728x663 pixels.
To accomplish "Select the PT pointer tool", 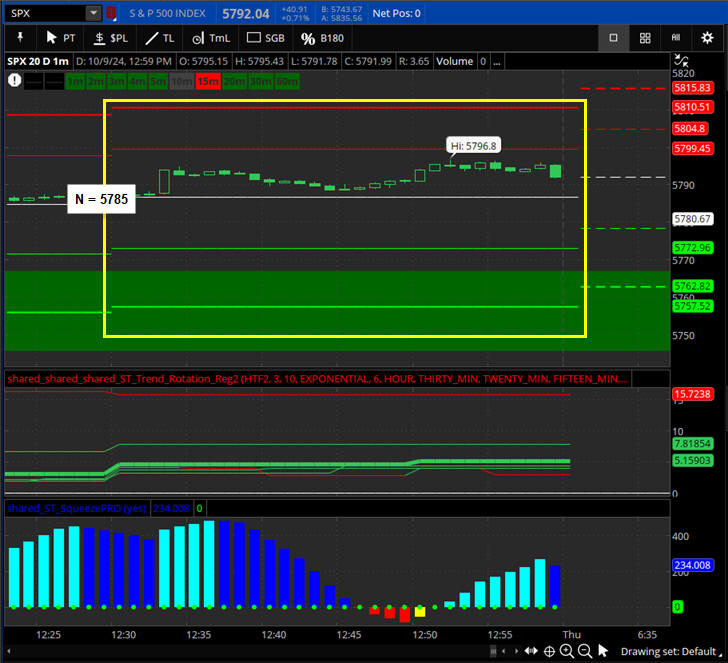I will tap(60, 38).
